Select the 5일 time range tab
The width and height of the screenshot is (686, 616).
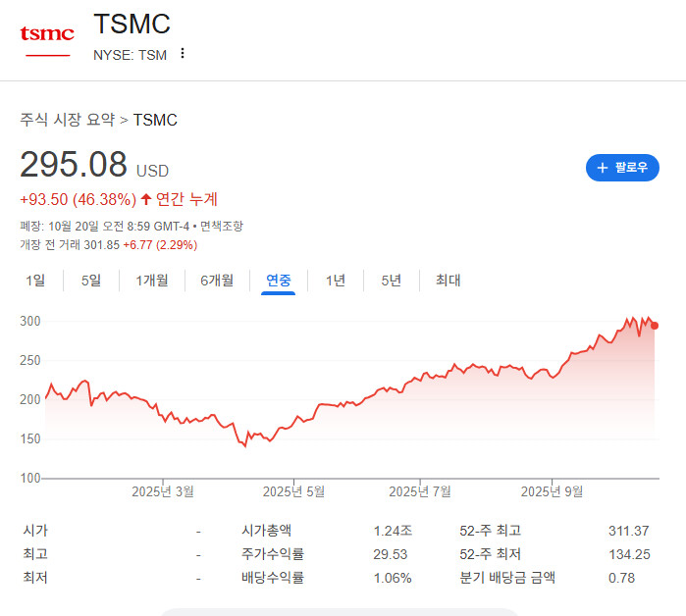point(91,281)
